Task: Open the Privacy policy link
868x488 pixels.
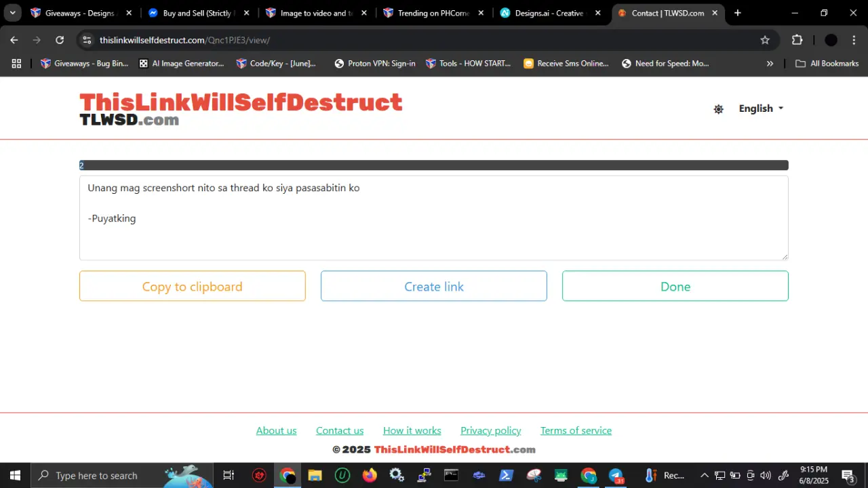Action: tap(491, 430)
